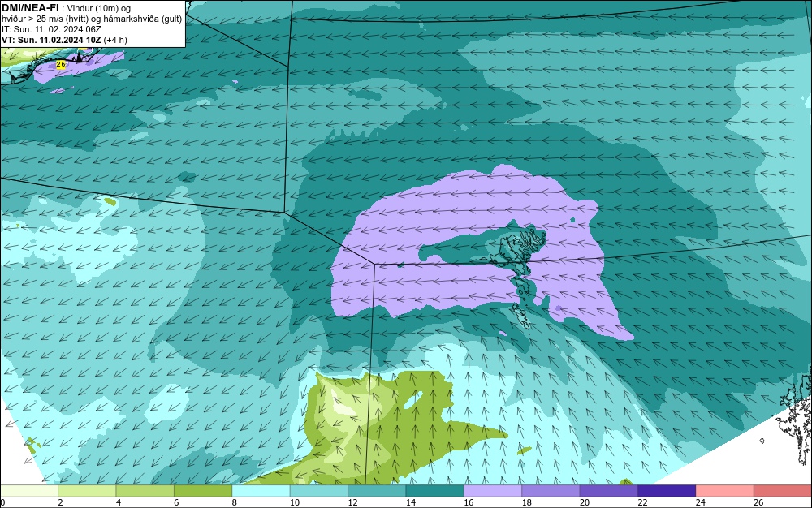812x508 pixels.
Task: Click legend scale label '8'
Action: pos(235,502)
